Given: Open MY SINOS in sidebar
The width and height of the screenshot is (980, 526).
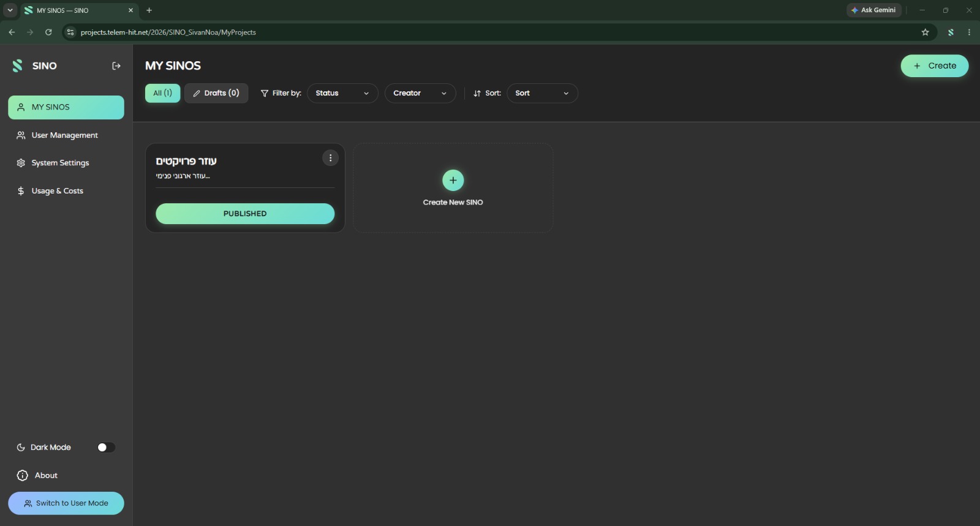Looking at the screenshot, I should click(66, 107).
